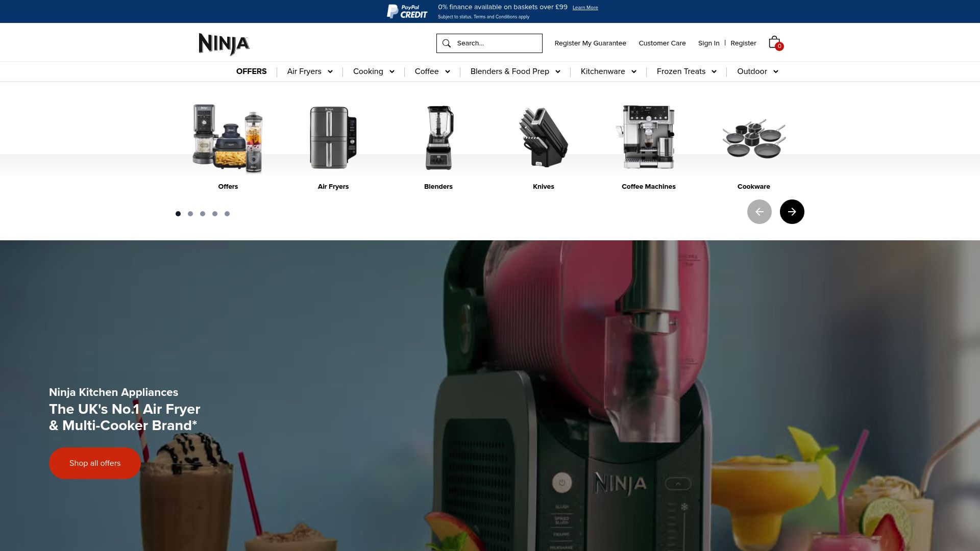
Task: Select the fourth carousel pagination dot
Action: [215, 214]
